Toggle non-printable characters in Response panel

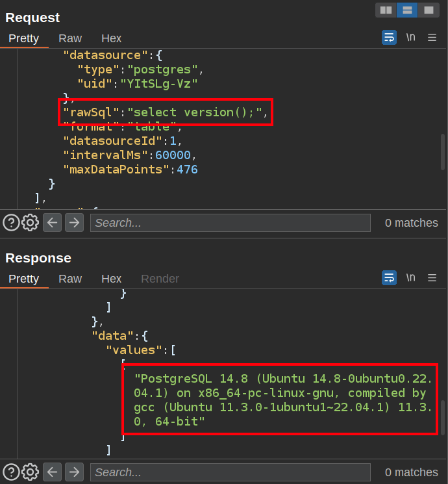[x=410, y=278]
